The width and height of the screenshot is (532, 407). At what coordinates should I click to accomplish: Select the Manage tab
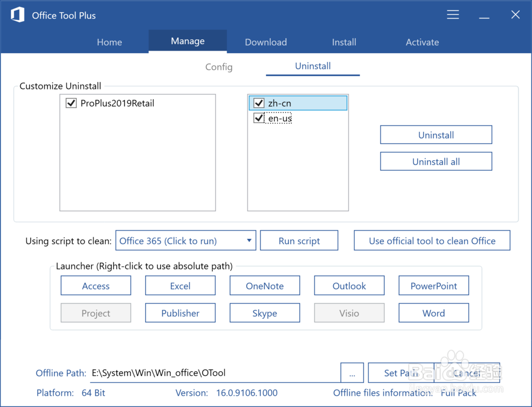pos(188,41)
